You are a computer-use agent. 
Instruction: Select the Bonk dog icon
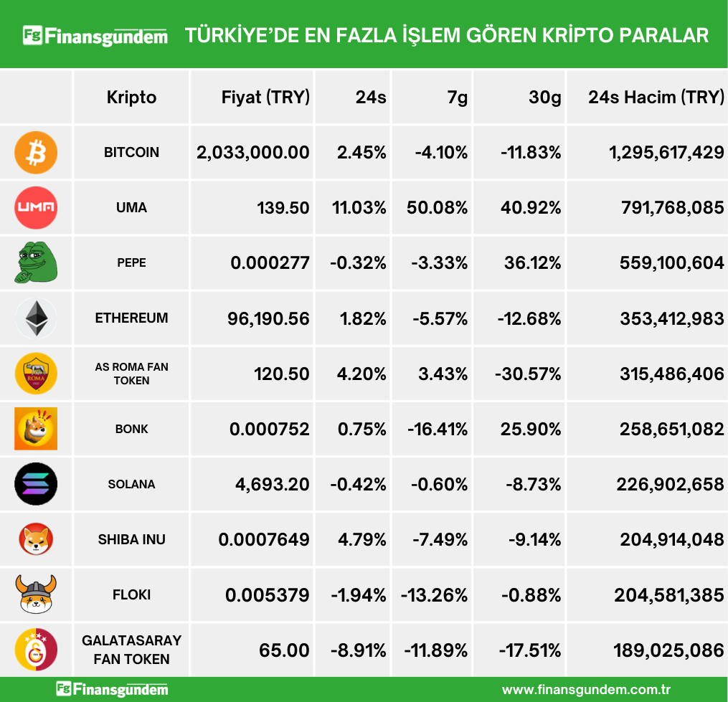(36, 429)
